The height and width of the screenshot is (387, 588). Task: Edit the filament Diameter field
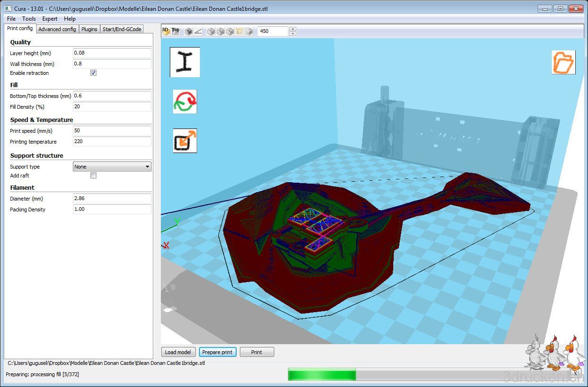point(112,199)
